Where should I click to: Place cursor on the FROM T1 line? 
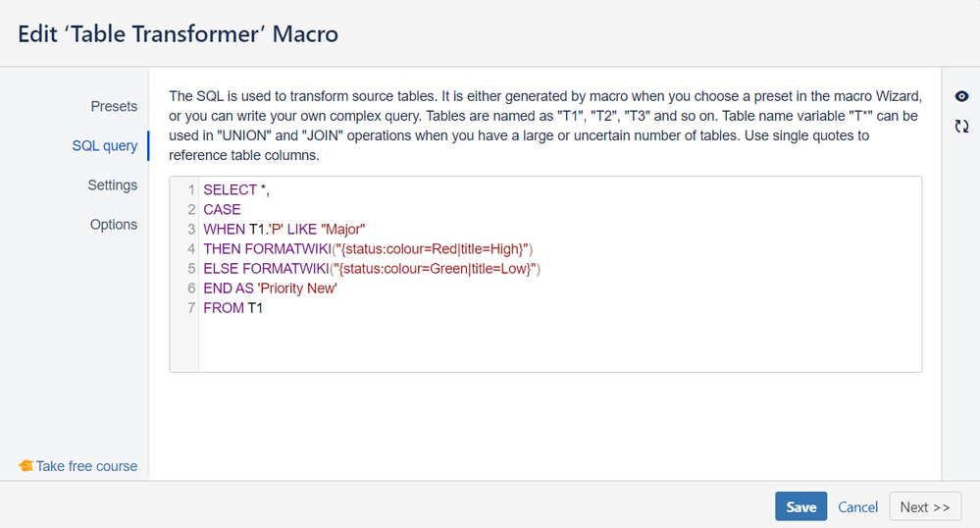click(x=233, y=307)
